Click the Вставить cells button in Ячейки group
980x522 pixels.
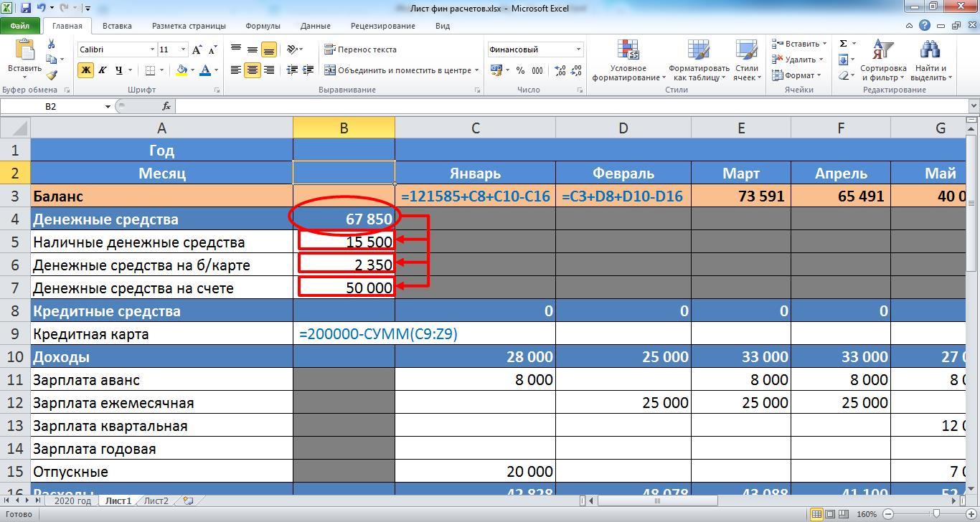pos(799,44)
